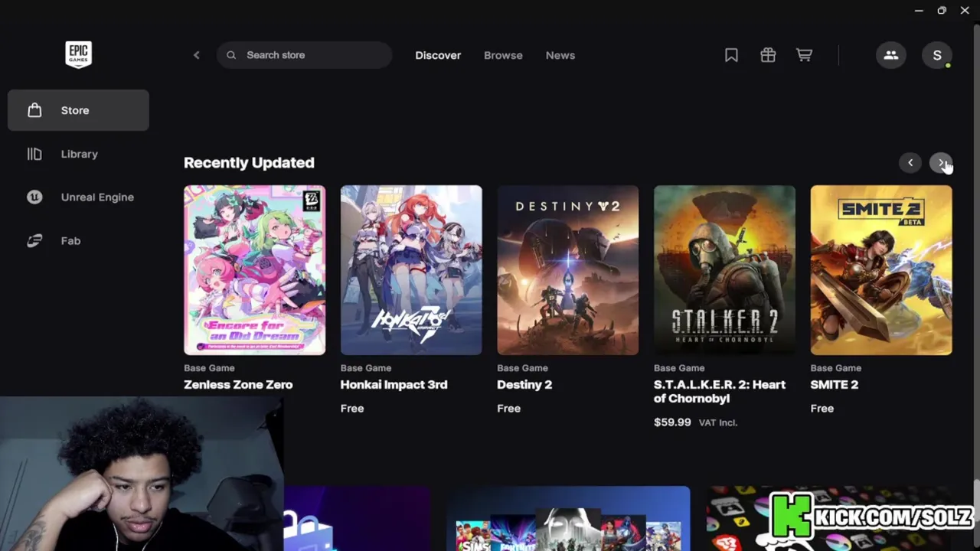Switch to the Browse tab
This screenshot has width=980, height=551.
(x=503, y=55)
